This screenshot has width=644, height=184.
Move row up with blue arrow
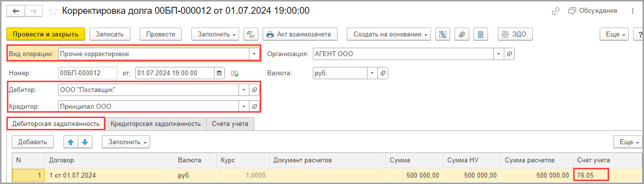point(71,142)
